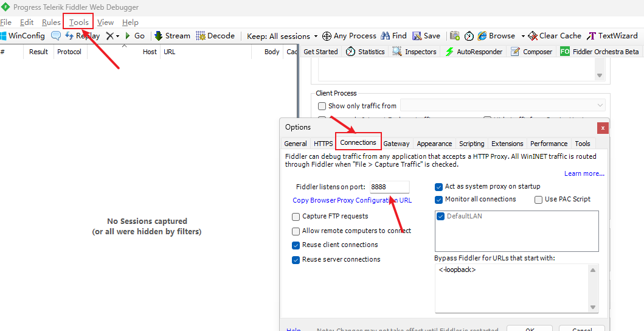Toggle Monitor all connections
644x331 pixels.
coord(438,200)
